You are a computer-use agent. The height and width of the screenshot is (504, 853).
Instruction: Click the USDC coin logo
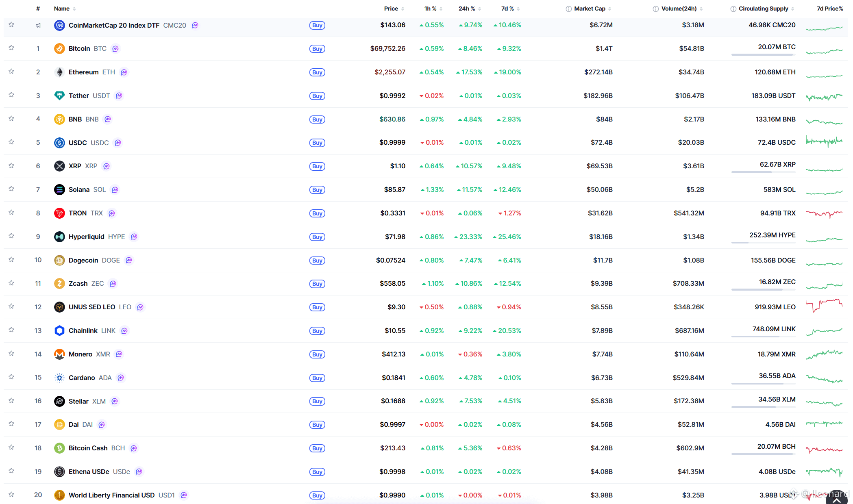[x=59, y=143]
